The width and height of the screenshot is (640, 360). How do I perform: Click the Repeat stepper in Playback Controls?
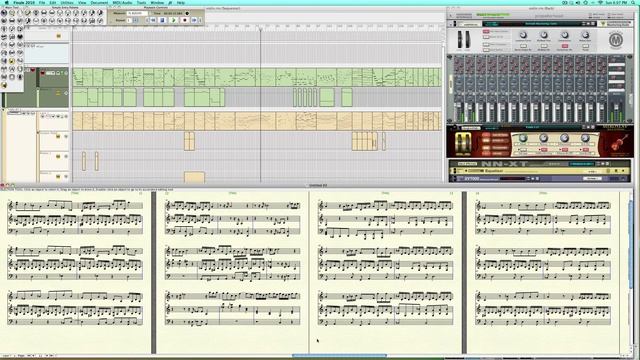click(136, 20)
